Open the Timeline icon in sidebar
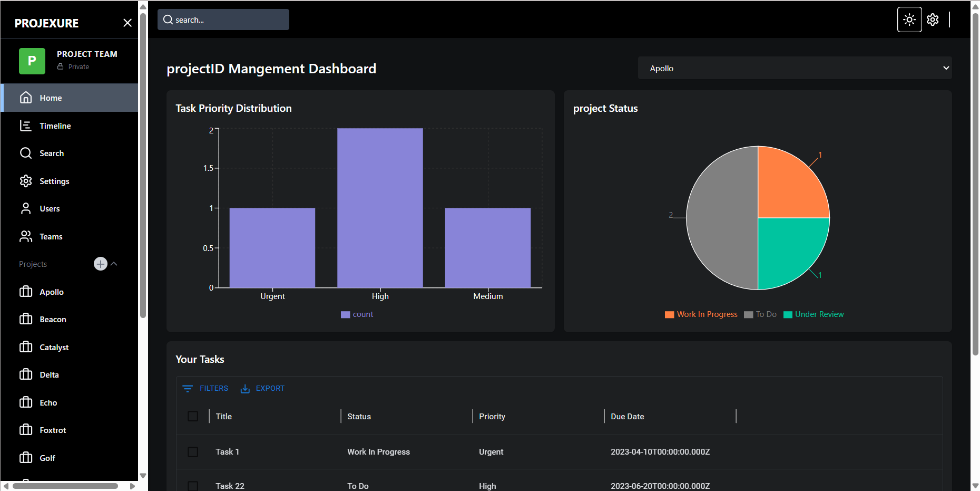The width and height of the screenshot is (980, 491). click(26, 126)
